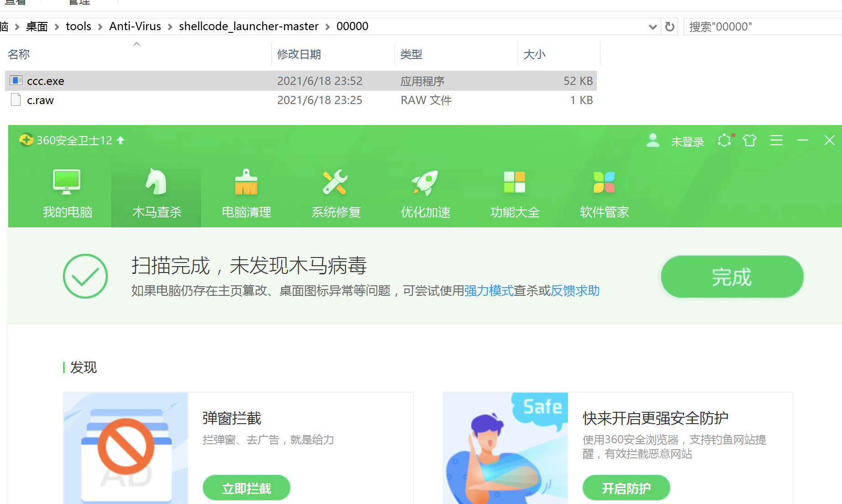
Task: Go to 桌面 in the breadcrumb path
Action: coord(37,26)
